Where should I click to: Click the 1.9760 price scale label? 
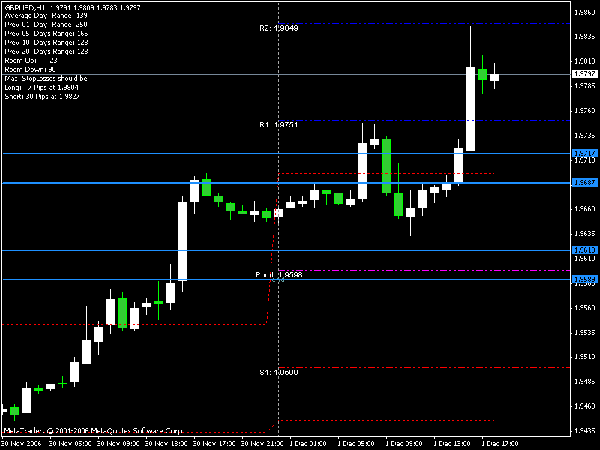[585, 111]
